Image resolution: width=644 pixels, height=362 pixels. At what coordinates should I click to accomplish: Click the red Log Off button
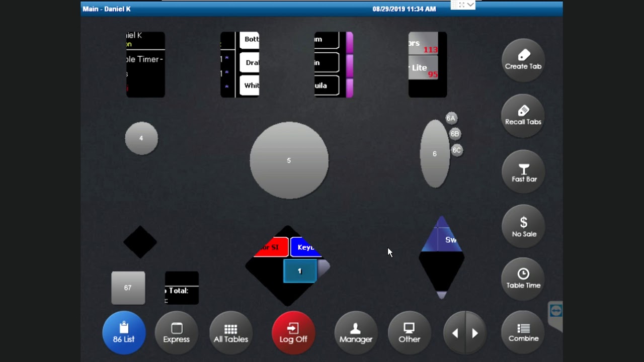tap(293, 332)
